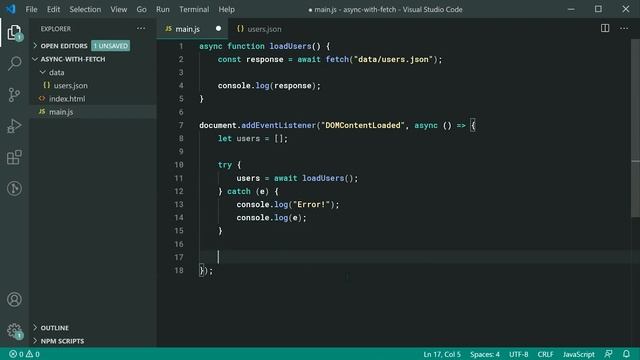Open the Manage gear icon

14,331
